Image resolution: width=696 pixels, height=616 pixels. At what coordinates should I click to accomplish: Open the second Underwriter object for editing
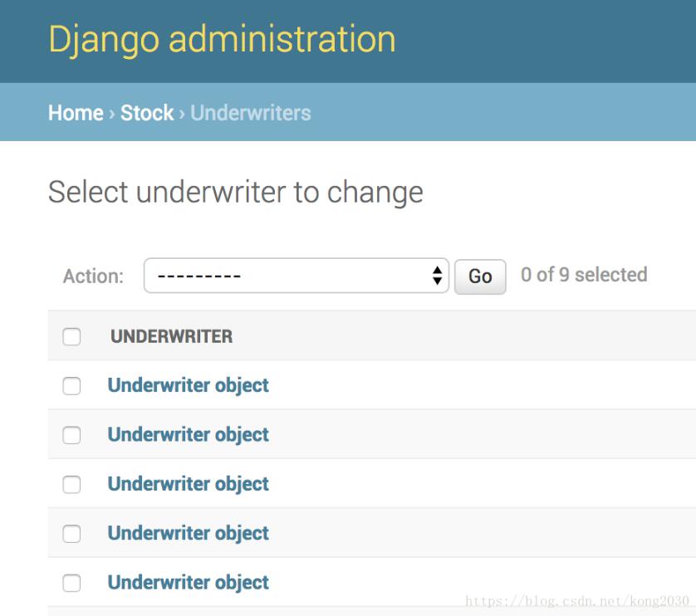pyautogui.click(x=186, y=433)
